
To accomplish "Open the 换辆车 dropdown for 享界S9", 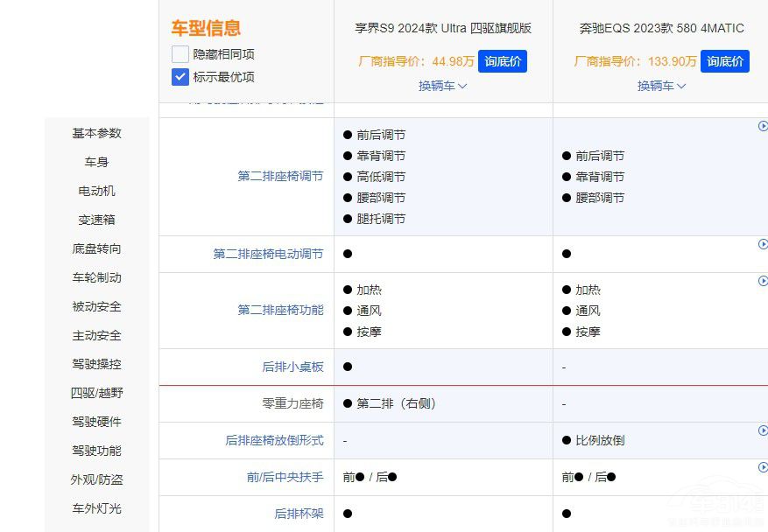I will (x=442, y=87).
